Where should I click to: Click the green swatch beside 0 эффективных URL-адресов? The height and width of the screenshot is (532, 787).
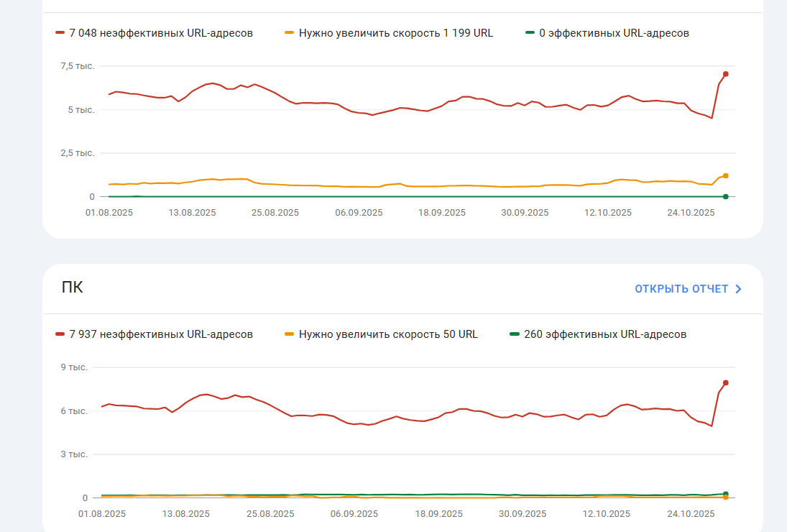530,32
